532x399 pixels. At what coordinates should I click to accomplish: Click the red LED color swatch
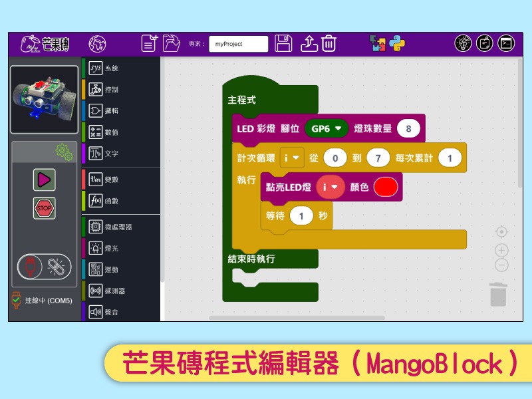pos(385,188)
